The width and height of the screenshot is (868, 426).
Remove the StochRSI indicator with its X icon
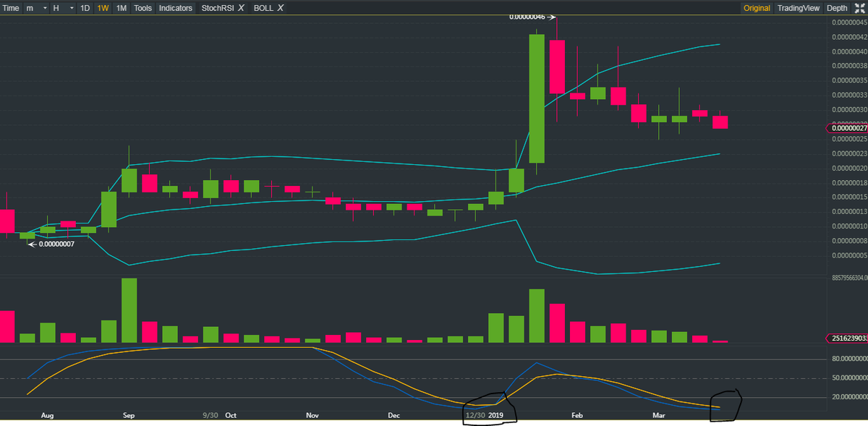(x=239, y=8)
